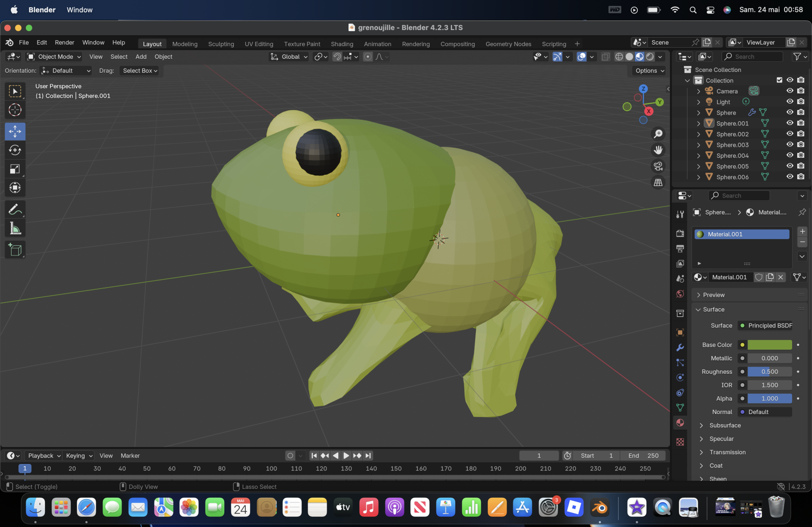Hide Light in viewport via eye icon
The height and width of the screenshot is (527, 812).
(790, 102)
